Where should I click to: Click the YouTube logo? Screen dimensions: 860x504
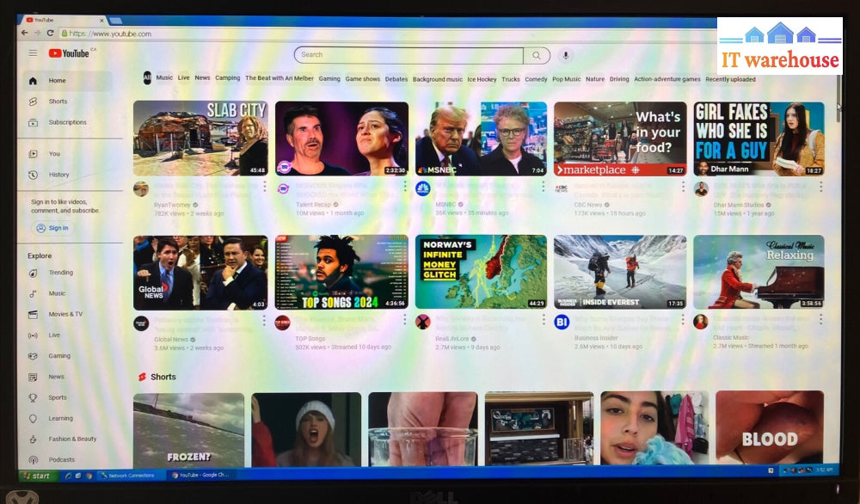point(70,53)
